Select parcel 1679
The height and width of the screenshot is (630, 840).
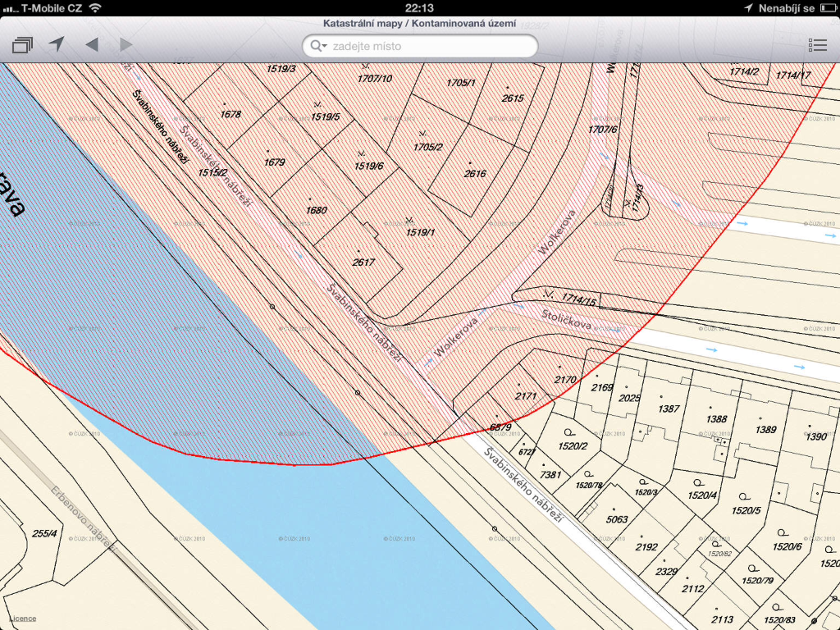[274, 162]
